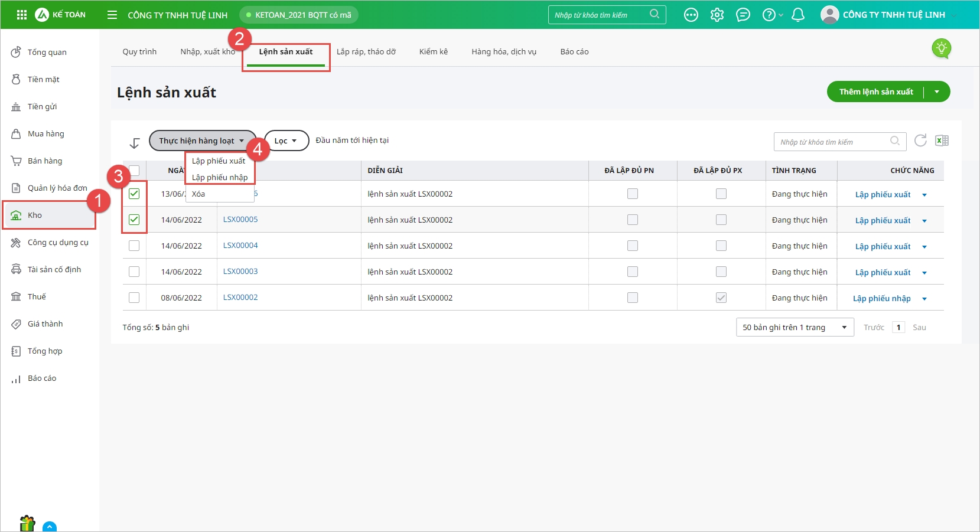Toggle the hamburger sidebar menu
The width and height of the screenshot is (980, 532).
[112, 15]
